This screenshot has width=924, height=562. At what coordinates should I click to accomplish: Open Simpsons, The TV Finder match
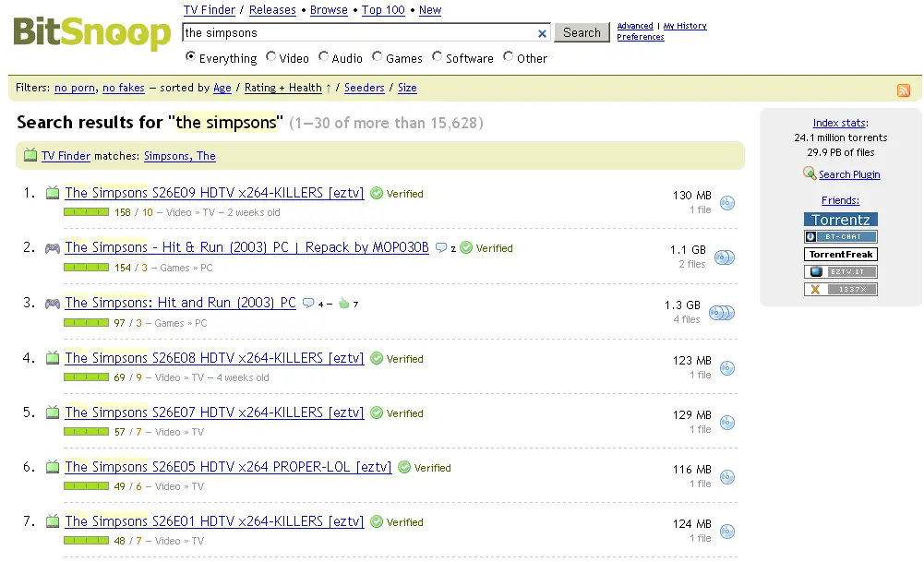(180, 156)
